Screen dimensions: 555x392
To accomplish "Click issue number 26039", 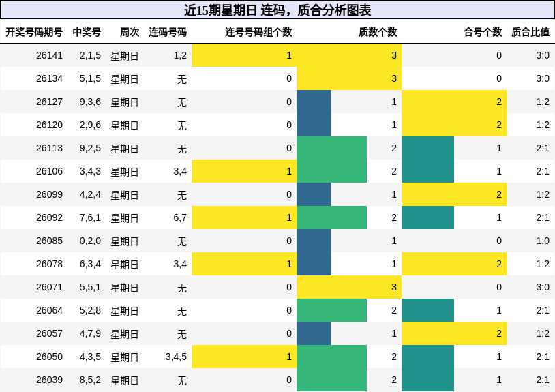I will coord(49,380).
